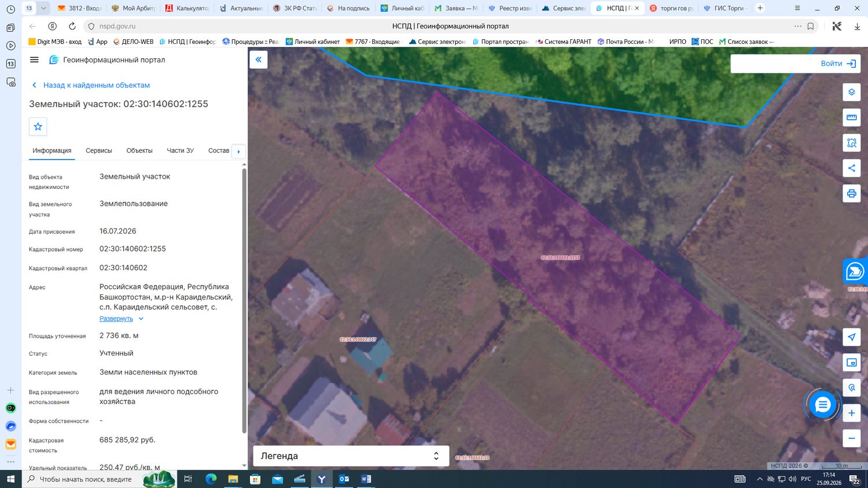Bookmark the page in address bar

(811, 26)
